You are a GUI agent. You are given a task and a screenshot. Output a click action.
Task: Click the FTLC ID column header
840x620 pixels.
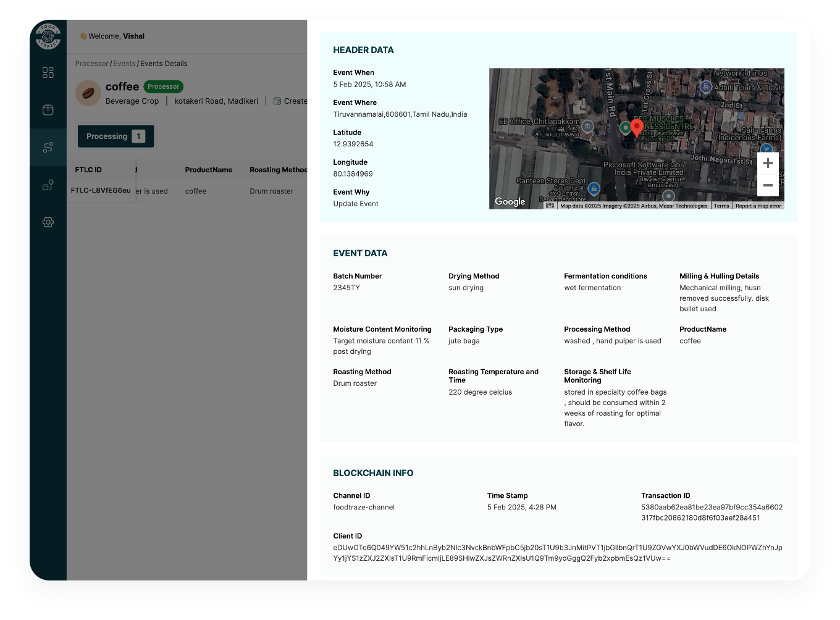click(x=88, y=170)
